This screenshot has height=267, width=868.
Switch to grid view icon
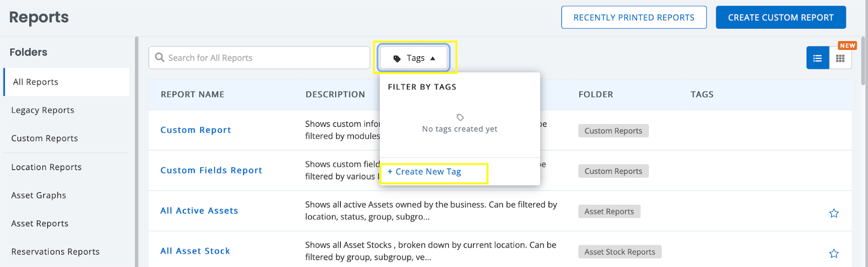[840, 58]
